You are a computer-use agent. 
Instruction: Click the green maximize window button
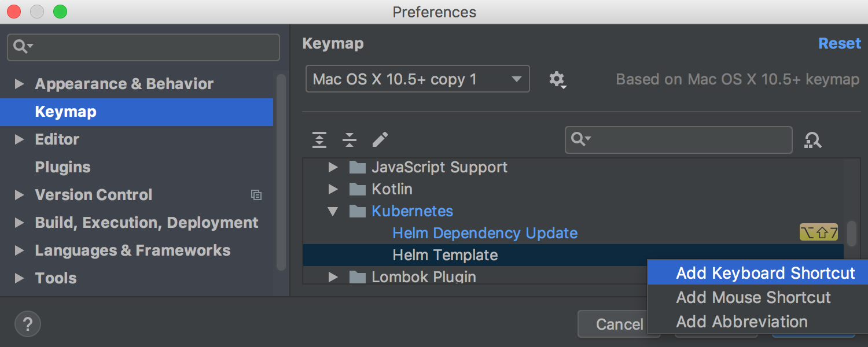[60, 11]
